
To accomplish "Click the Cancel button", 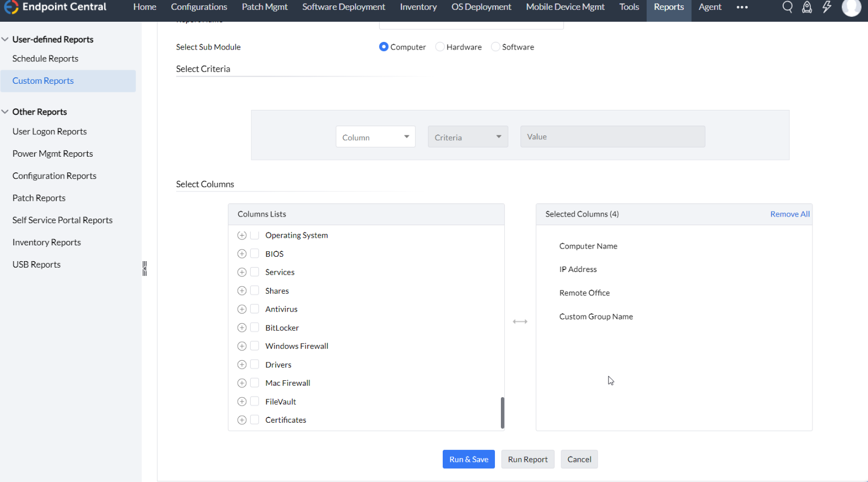I will tap(579, 459).
